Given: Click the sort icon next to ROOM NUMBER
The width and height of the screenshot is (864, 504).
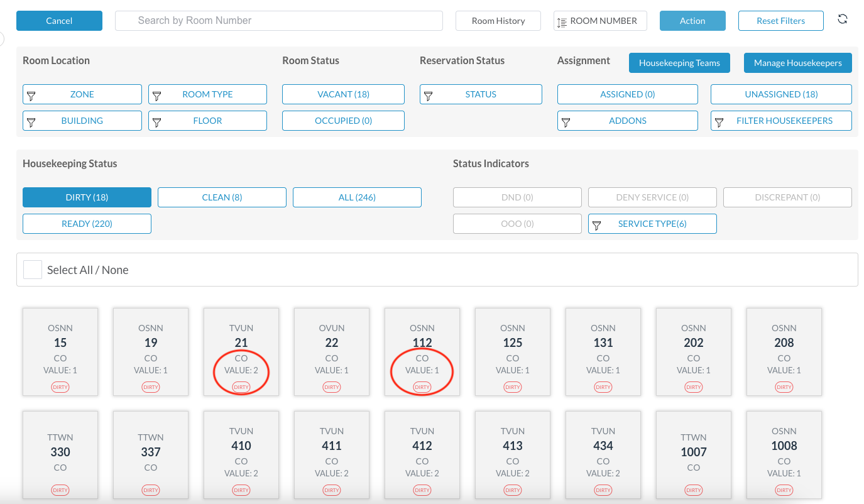Looking at the screenshot, I should click(562, 20).
